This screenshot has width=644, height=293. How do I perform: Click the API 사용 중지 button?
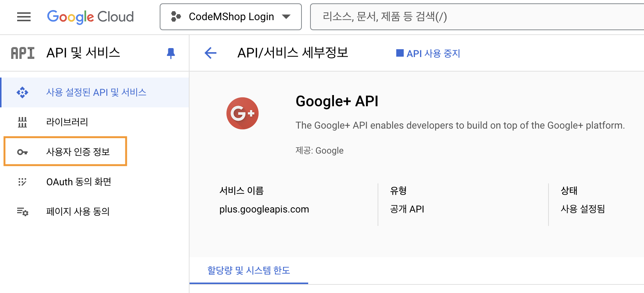pos(428,53)
